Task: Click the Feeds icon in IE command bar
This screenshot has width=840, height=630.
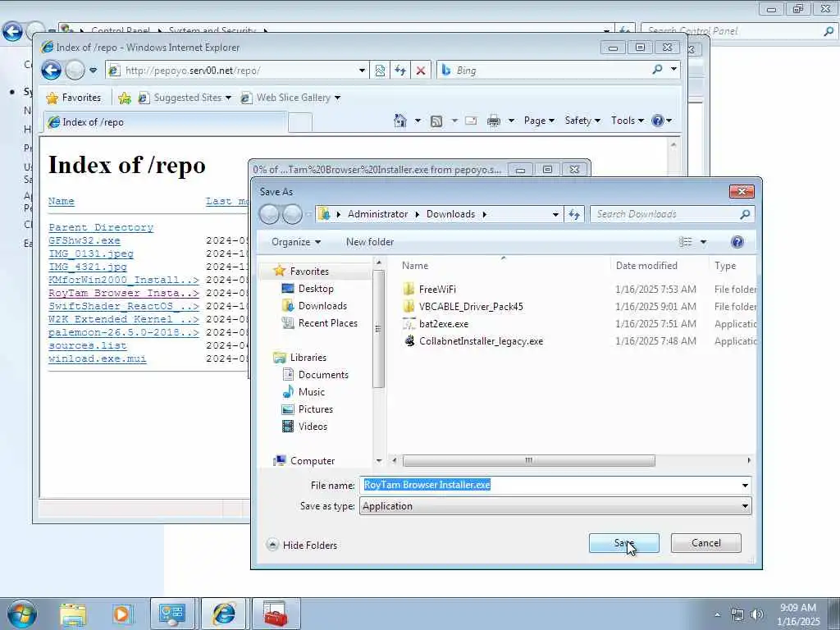Action: click(x=436, y=121)
